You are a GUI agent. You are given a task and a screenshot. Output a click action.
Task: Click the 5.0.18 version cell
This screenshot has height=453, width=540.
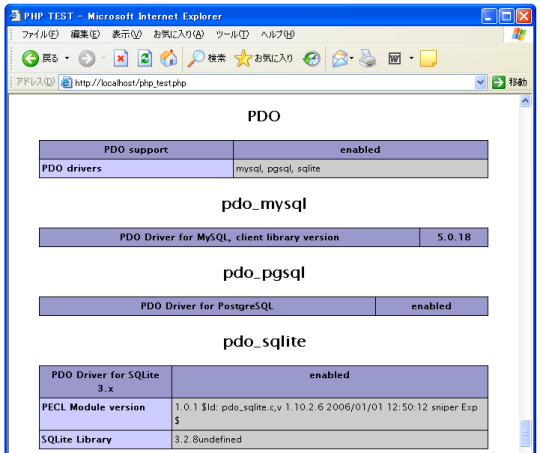click(x=454, y=237)
